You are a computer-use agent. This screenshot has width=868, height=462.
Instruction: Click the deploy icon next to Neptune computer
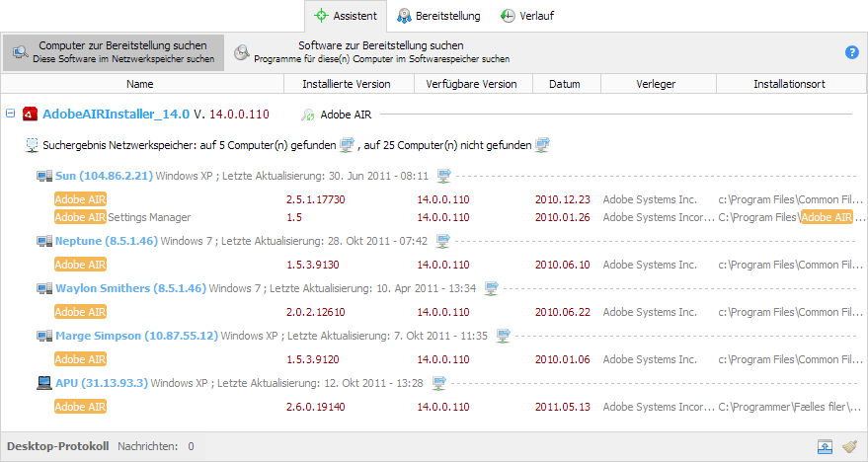(x=442, y=241)
